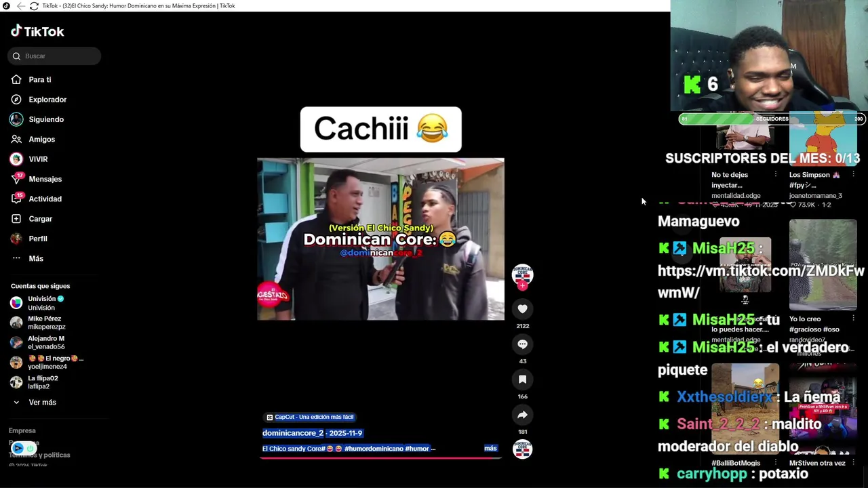868x488 pixels.
Task: Share the video with arrow icon
Action: [522, 415]
